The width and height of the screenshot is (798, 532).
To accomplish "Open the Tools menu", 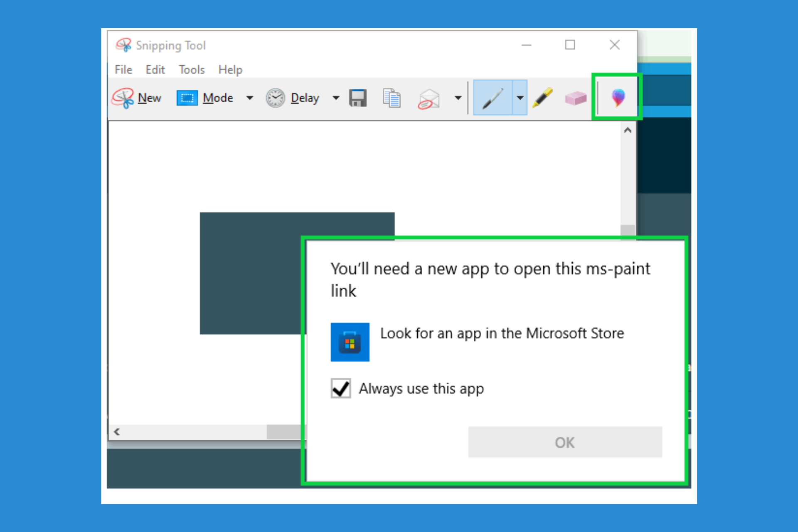I will [x=192, y=69].
